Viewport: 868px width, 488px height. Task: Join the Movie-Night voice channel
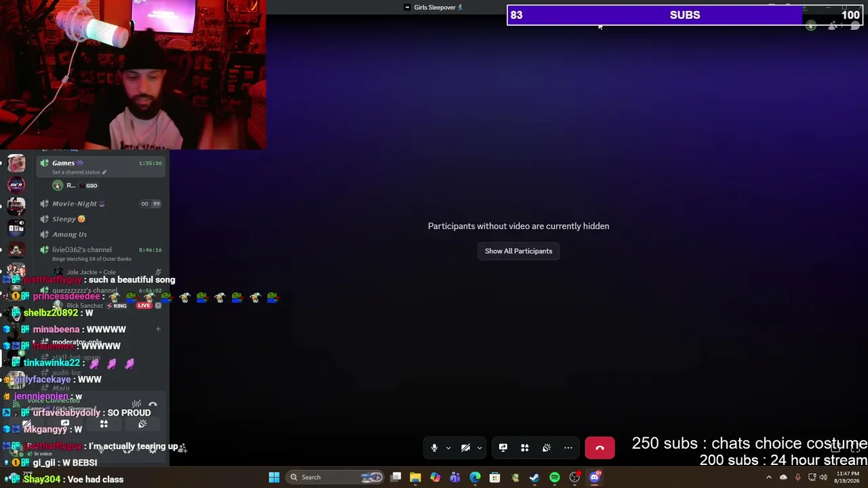click(x=100, y=203)
